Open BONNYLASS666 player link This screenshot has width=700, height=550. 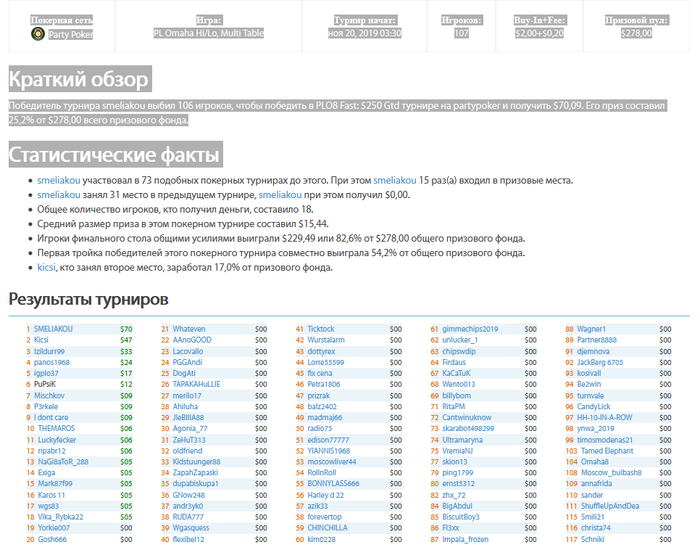click(333, 483)
